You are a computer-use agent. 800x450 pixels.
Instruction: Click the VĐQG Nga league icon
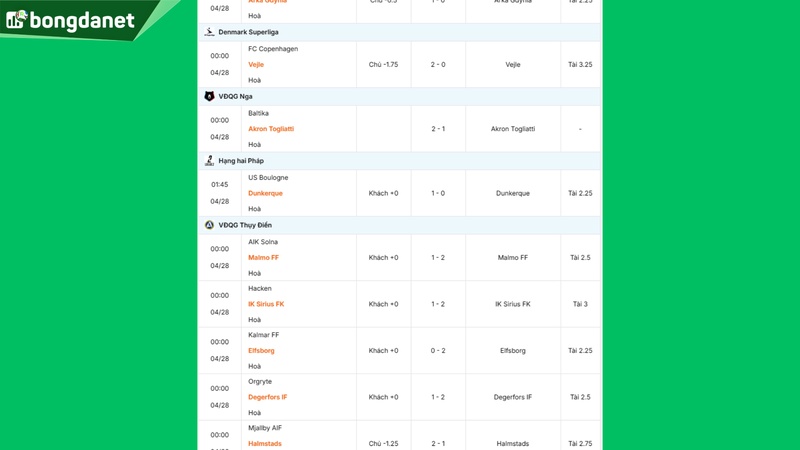(209, 96)
